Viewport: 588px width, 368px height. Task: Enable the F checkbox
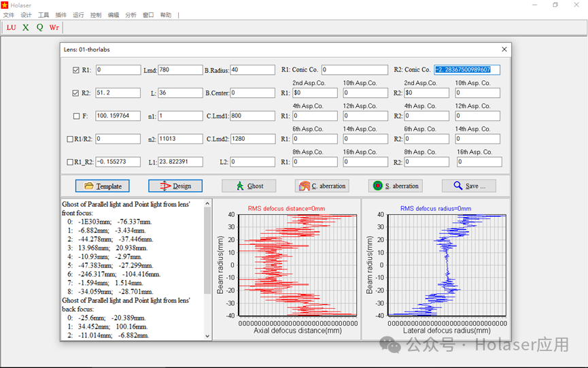point(76,116)
